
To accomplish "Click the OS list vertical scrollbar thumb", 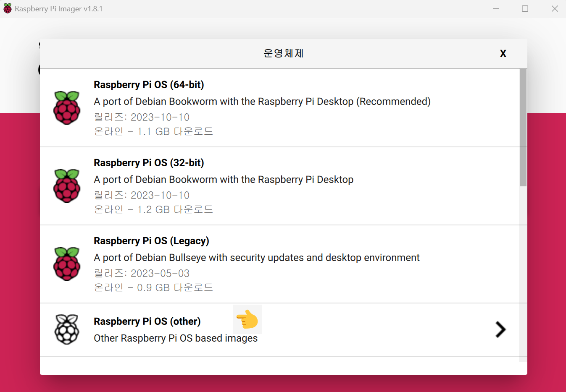I will click(523, 128).
